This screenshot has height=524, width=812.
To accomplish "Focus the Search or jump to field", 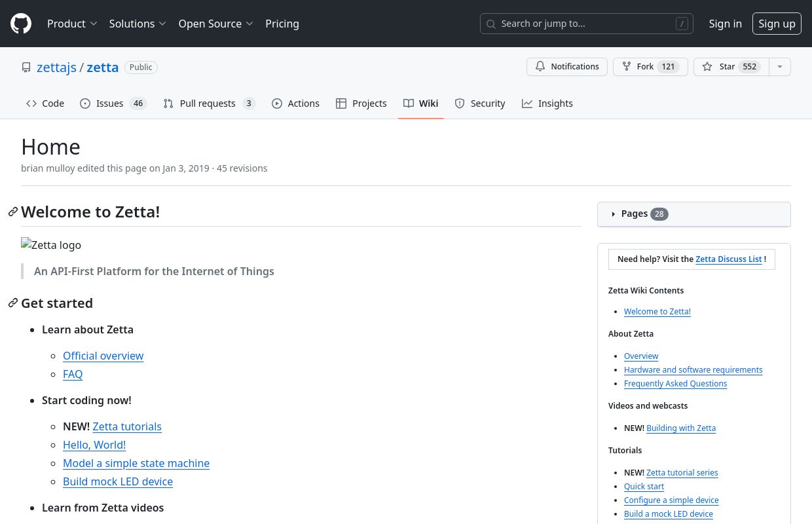I will coord(587,24).
